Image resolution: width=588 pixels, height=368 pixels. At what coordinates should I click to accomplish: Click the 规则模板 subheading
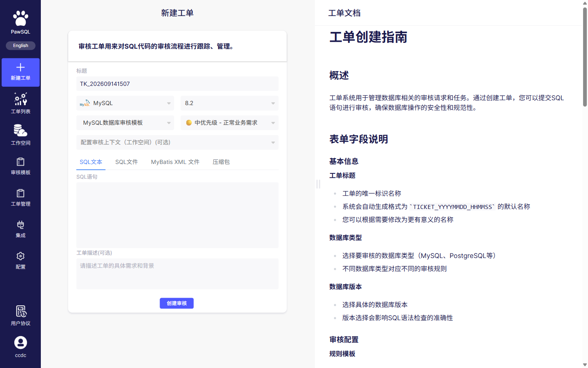tap(342, 354)
